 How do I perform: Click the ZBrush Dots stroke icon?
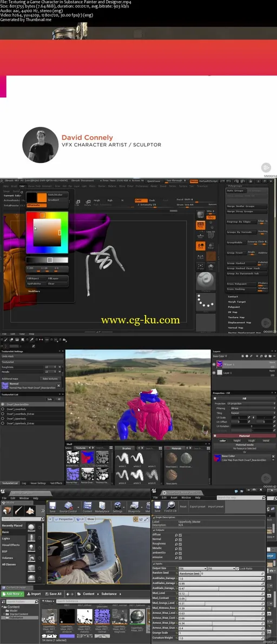click(x=206, y=303)
